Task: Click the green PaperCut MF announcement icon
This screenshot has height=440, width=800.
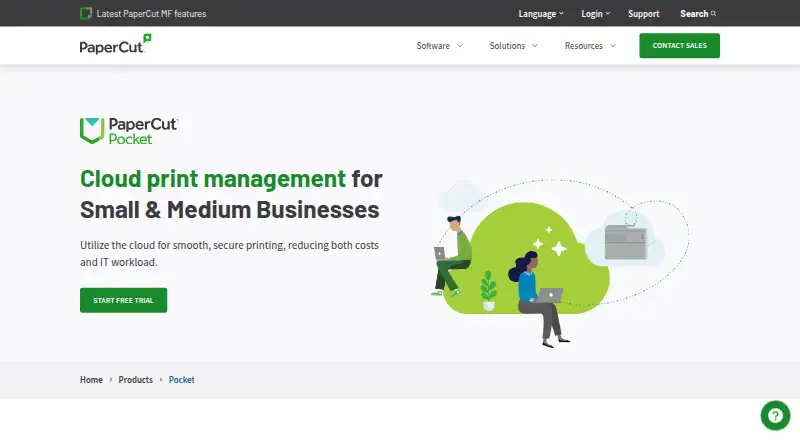Action: point(86,13)
